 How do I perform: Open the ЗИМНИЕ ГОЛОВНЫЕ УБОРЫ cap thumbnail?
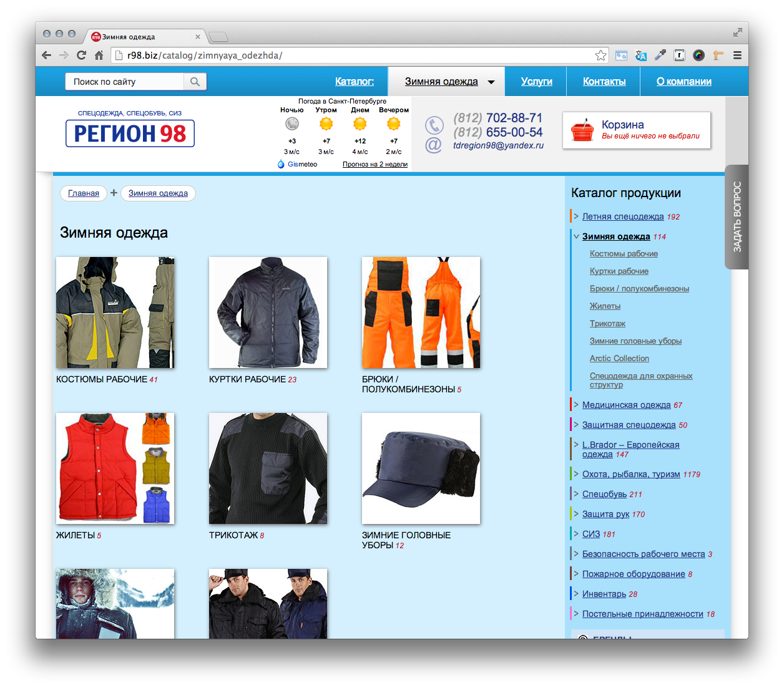pos(421,468)
